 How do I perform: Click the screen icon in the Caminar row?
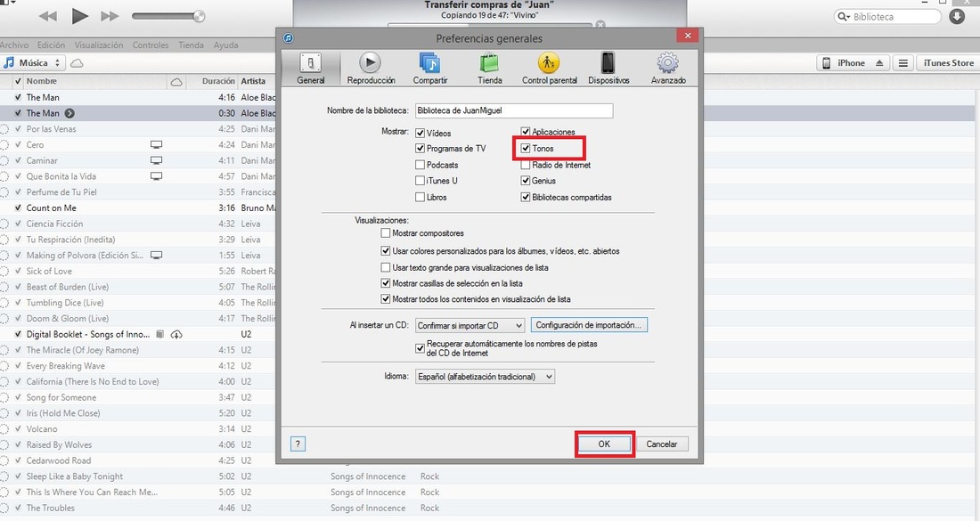coord(156,160)
